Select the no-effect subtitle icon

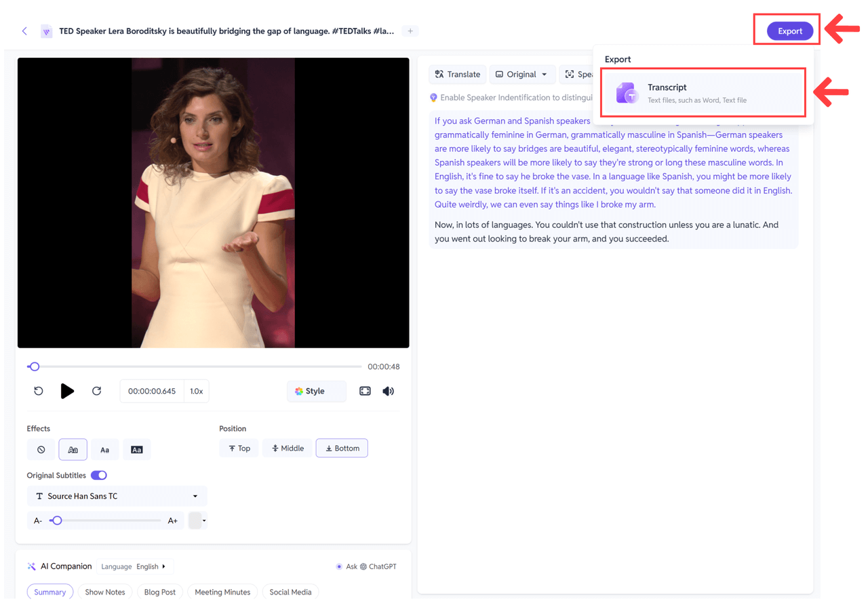pyautogui.click(x=41, y=449)
